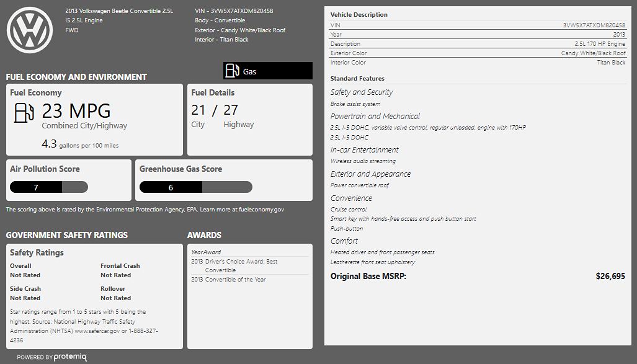Click 'Titan Black' in the Interior Color row

(x=612, y=63)
